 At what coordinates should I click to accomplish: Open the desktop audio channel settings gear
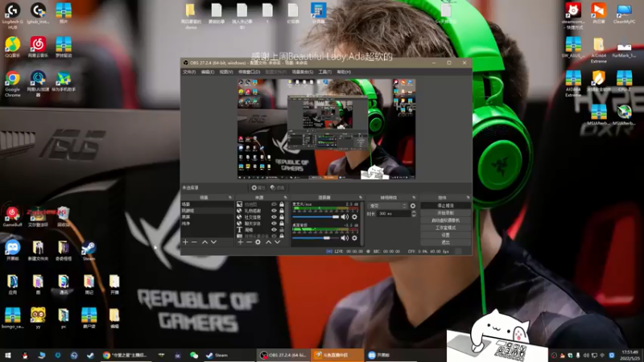click(354, 237)
